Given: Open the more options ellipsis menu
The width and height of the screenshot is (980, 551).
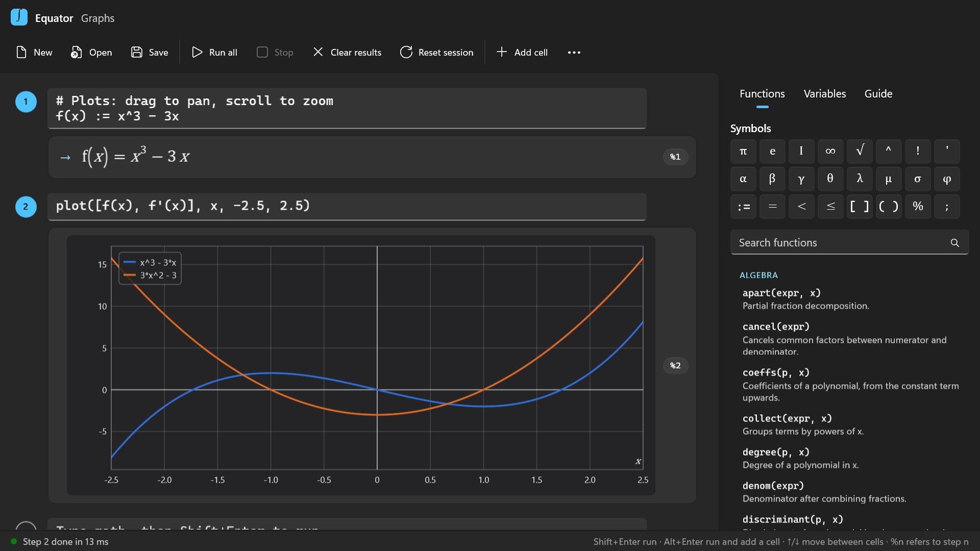Looking at the screenshot, I should 574,52.
